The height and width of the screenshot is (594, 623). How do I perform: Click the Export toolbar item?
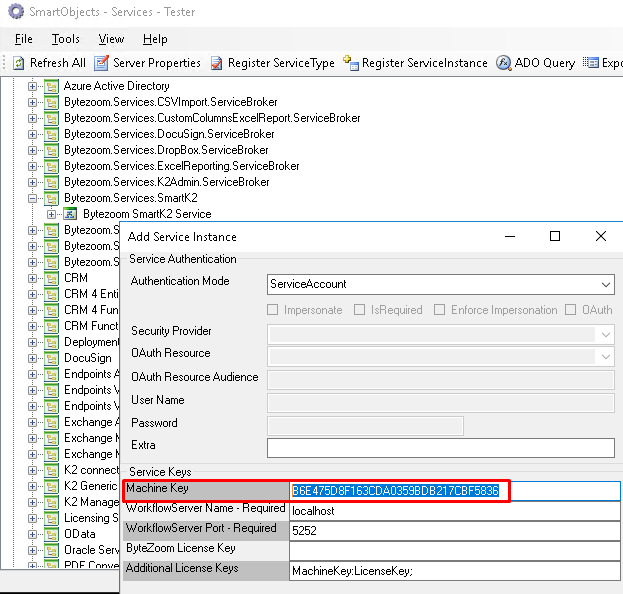point(602,63)
